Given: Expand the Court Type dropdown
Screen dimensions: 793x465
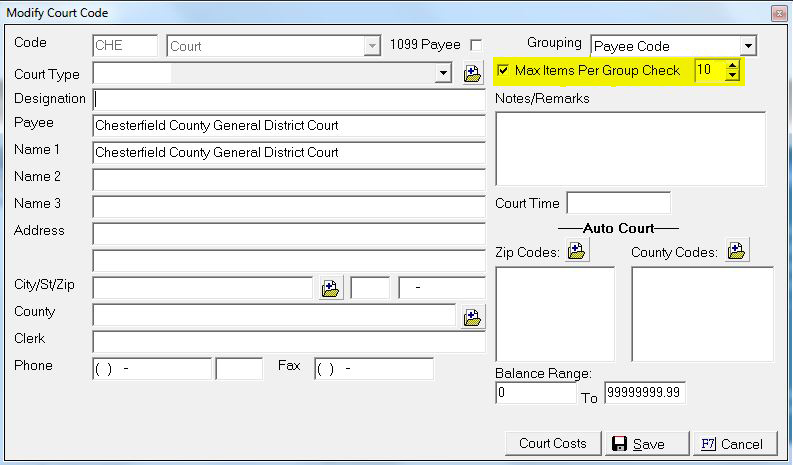Looking at the screenshot, I should click(444, 73).
